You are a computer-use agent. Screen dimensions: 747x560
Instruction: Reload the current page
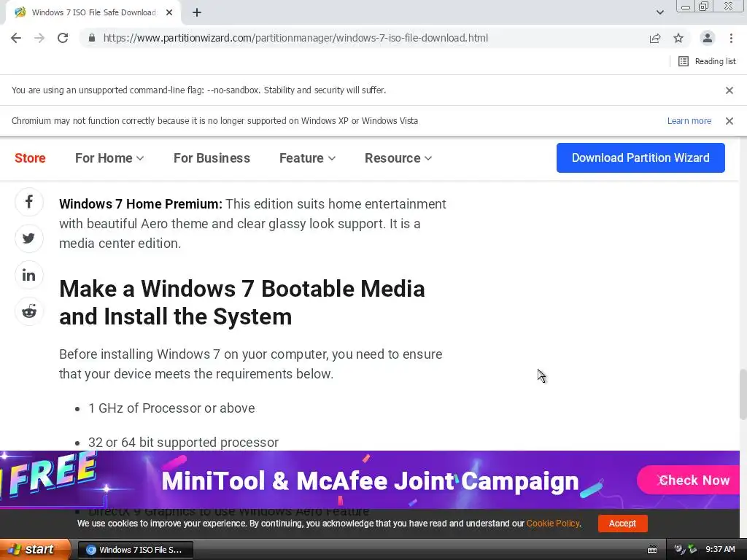[x=63, y=38]
